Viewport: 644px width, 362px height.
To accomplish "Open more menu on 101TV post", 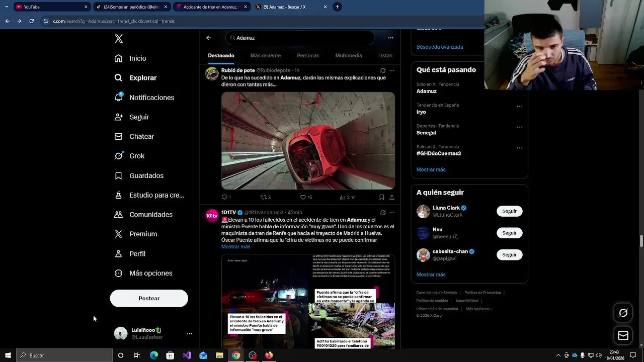I will [x=392, y=213].
